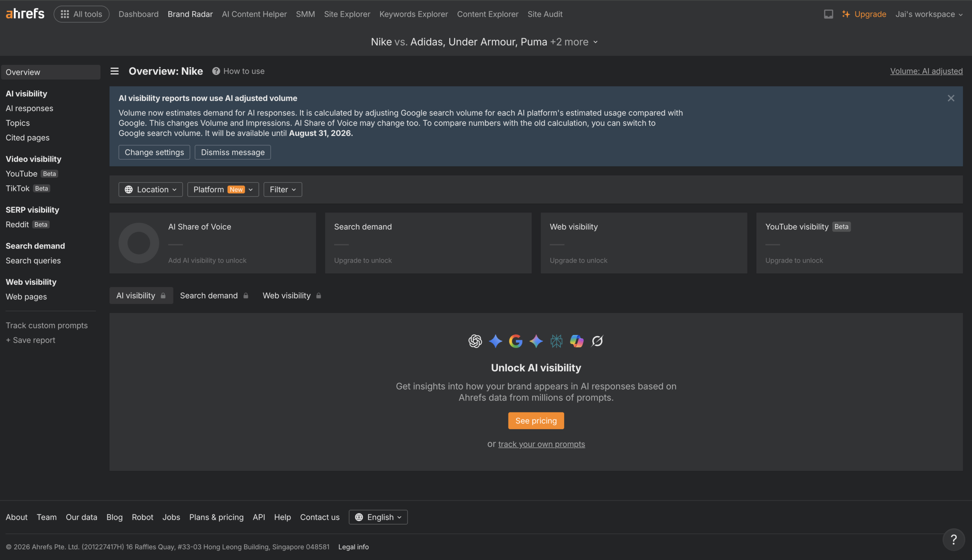Open the YouTube visibility Beta card
This screenshot has height=560, width=972.
859,243
